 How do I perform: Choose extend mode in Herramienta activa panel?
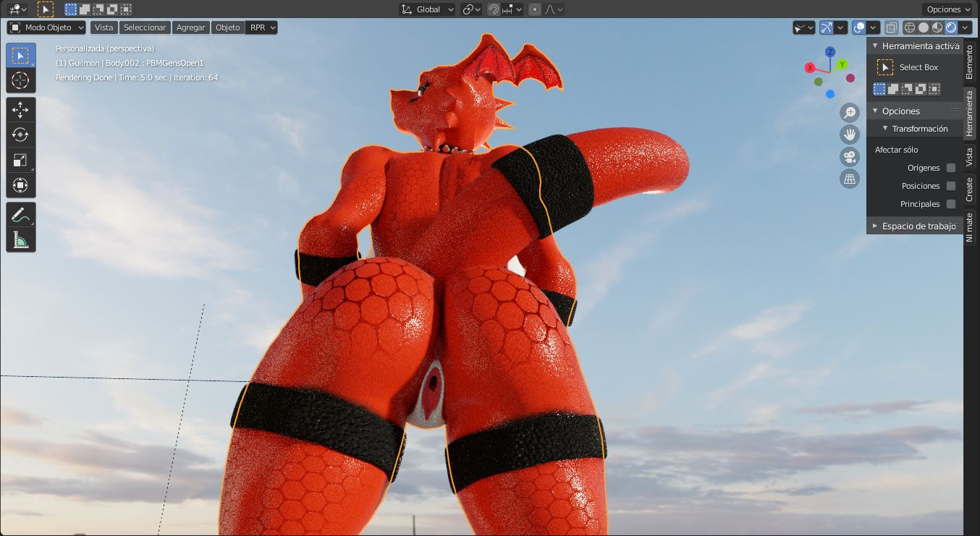pyautogui.click(x=893, y=89)
